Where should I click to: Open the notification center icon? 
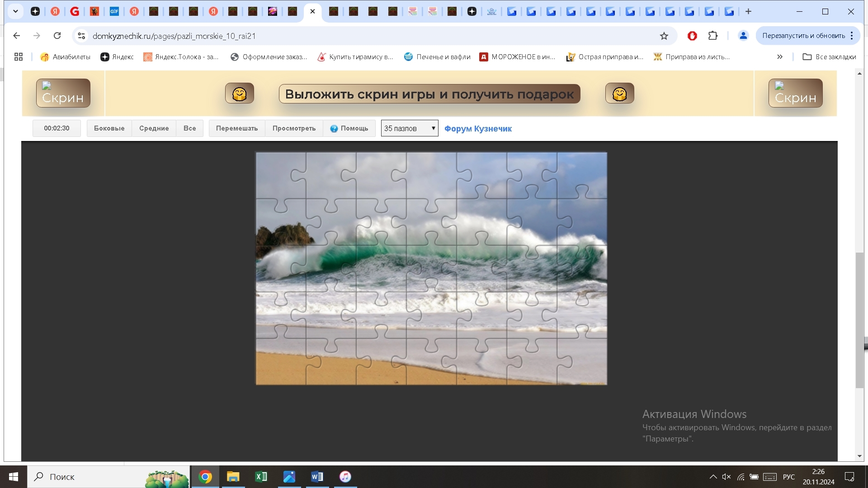(x=849, y=477)
